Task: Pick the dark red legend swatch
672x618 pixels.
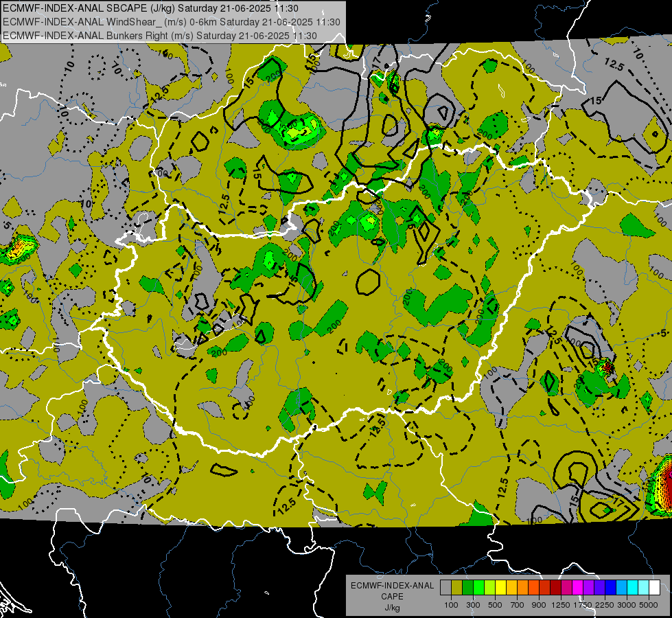Action: pyautogui.click(x=556, y=587)
